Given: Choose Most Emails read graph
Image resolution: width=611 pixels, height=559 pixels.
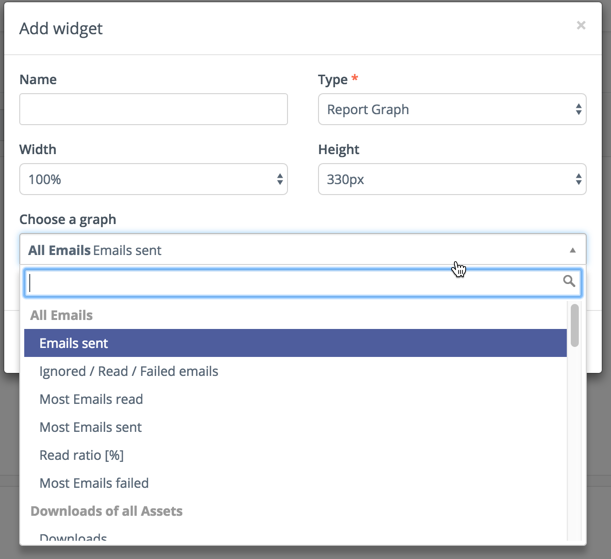Looking at the screenshot, I should coord(91,399).
